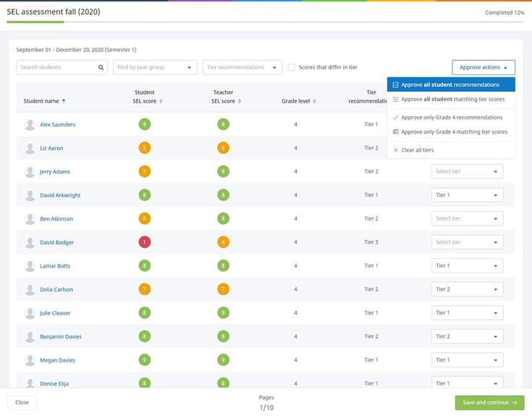This screenshot has height=418, width=532.
Task: Click the 'Completed 12%' label
Action: point(504,12)
